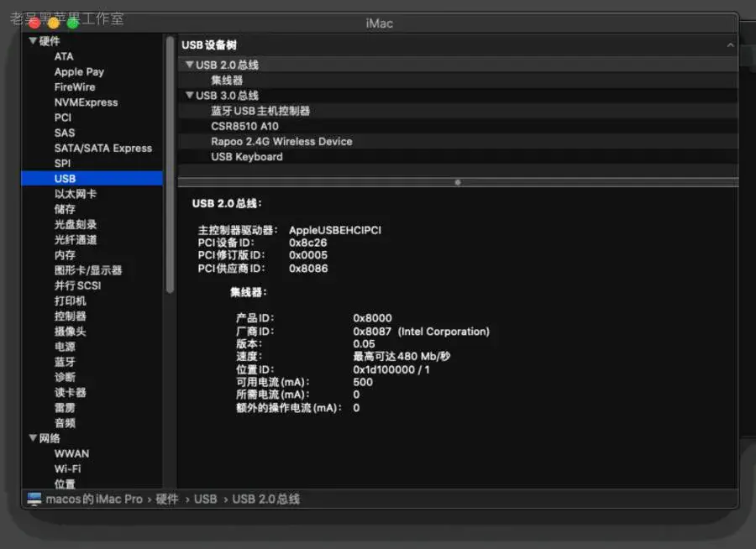756x549 pixels.
Task: Click the vendor ID value 0x8086
Action: 308,269
